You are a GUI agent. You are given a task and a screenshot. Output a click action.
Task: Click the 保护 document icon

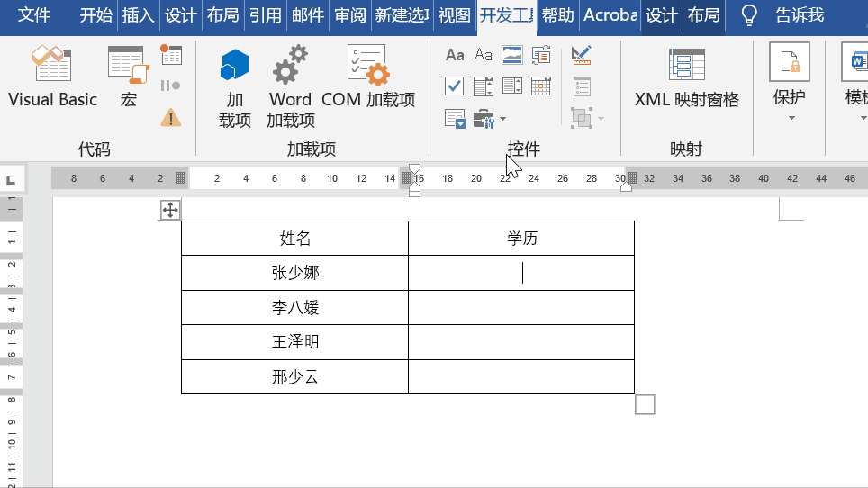790,62
